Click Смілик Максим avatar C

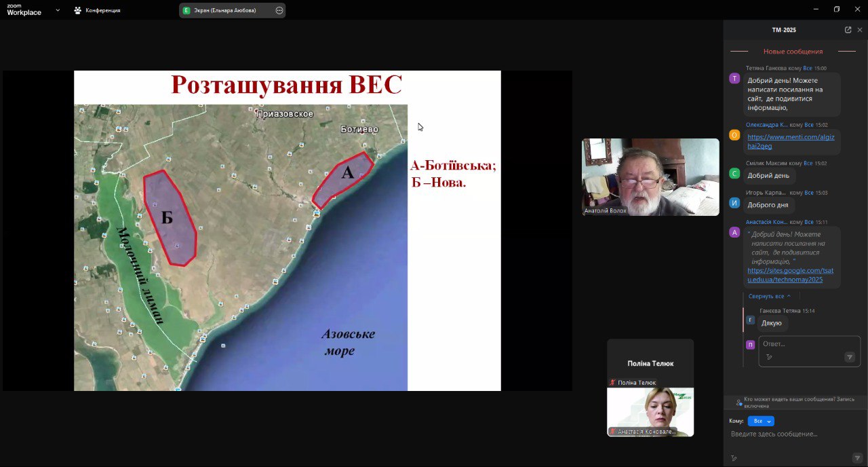734,173
